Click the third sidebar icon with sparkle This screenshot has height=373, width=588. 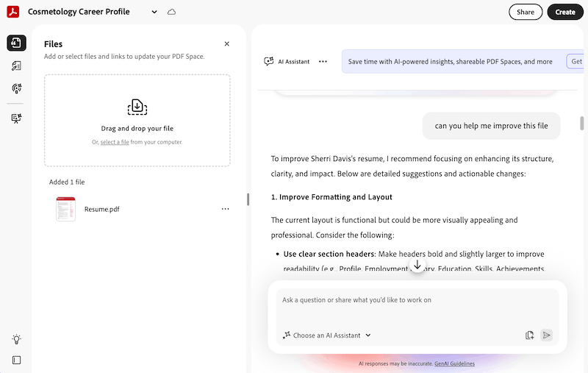16,89
